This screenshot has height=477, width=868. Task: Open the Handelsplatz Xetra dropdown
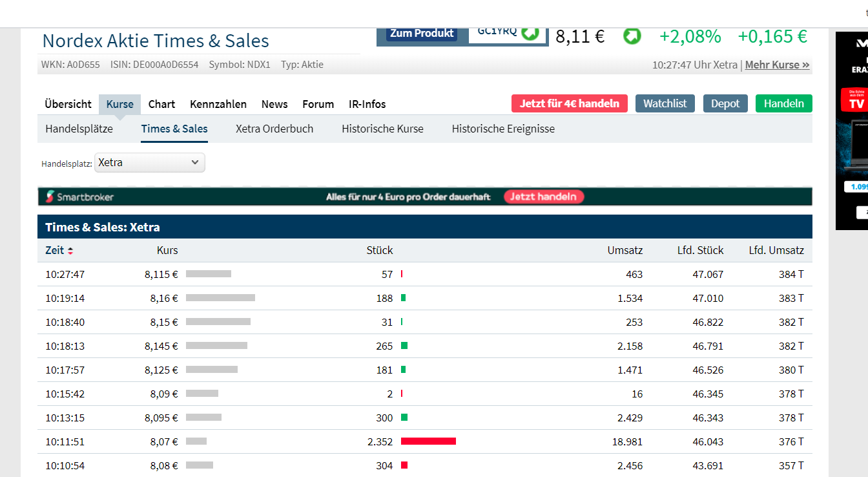click(150, 163)
